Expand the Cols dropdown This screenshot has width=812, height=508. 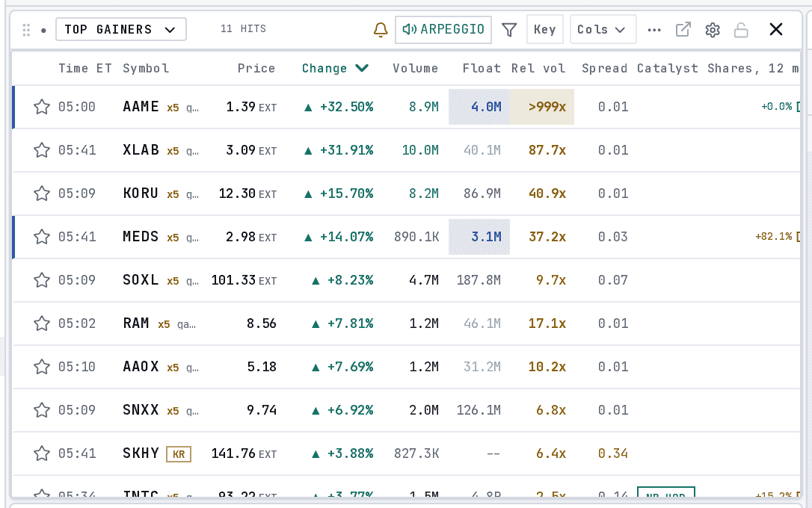[603, 29]
